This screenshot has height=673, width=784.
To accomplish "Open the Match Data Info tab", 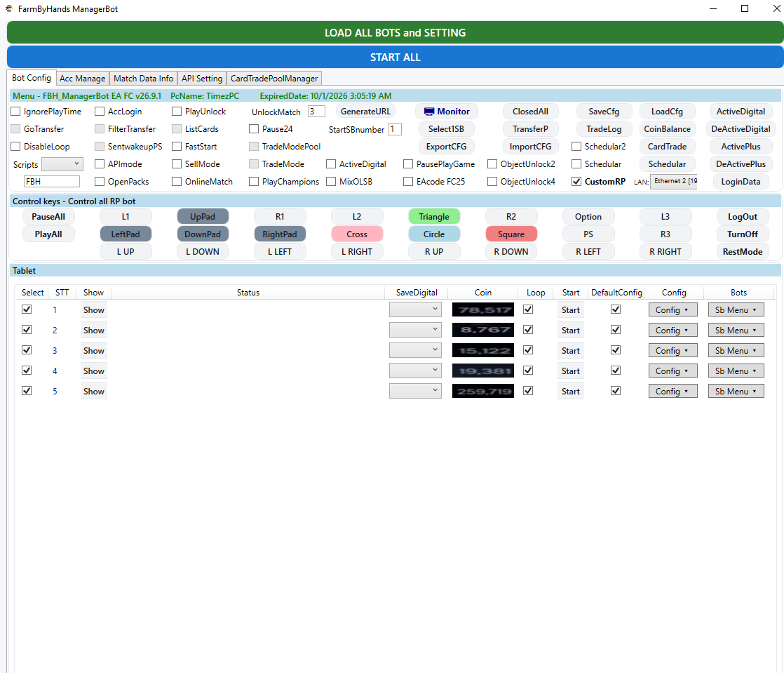I will [144, 79].
